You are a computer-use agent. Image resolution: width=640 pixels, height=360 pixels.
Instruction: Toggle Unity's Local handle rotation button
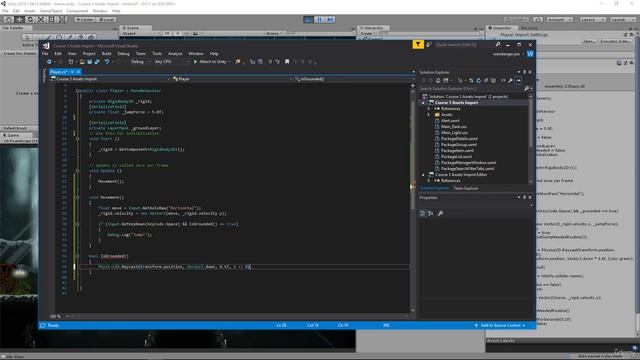pos(106,19)
